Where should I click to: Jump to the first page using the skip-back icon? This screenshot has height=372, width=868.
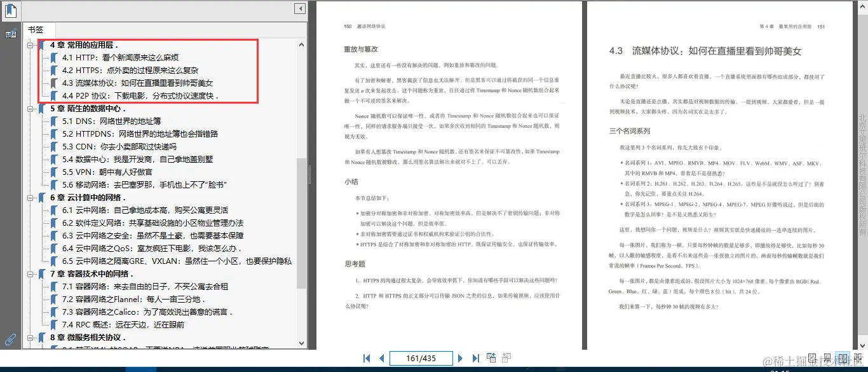point(367,358)
